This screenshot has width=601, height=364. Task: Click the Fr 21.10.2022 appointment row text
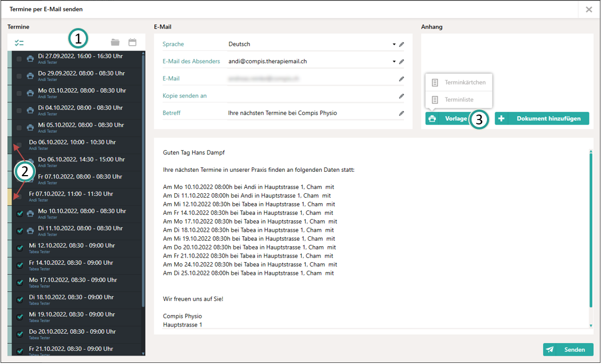click(71, 349)
